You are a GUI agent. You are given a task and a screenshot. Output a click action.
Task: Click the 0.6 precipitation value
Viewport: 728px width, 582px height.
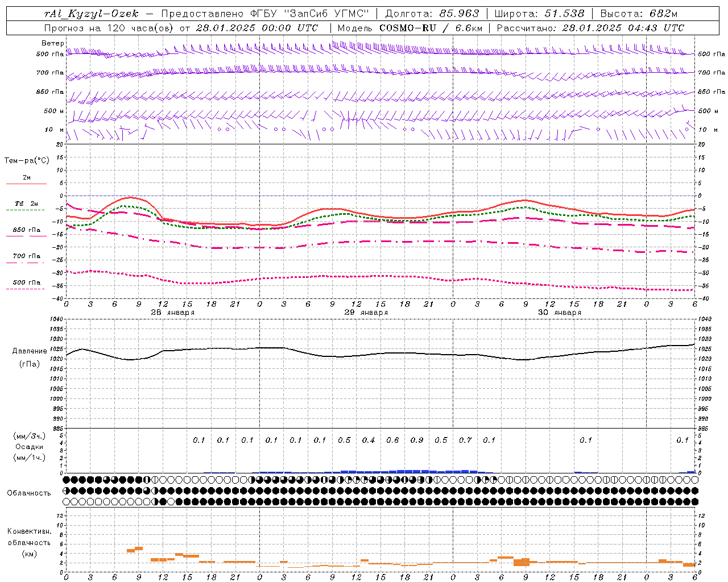coord(392,440)
